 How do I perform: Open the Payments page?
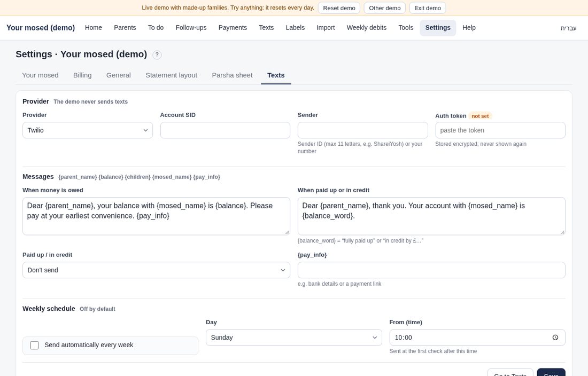click(x=233, y=28)
